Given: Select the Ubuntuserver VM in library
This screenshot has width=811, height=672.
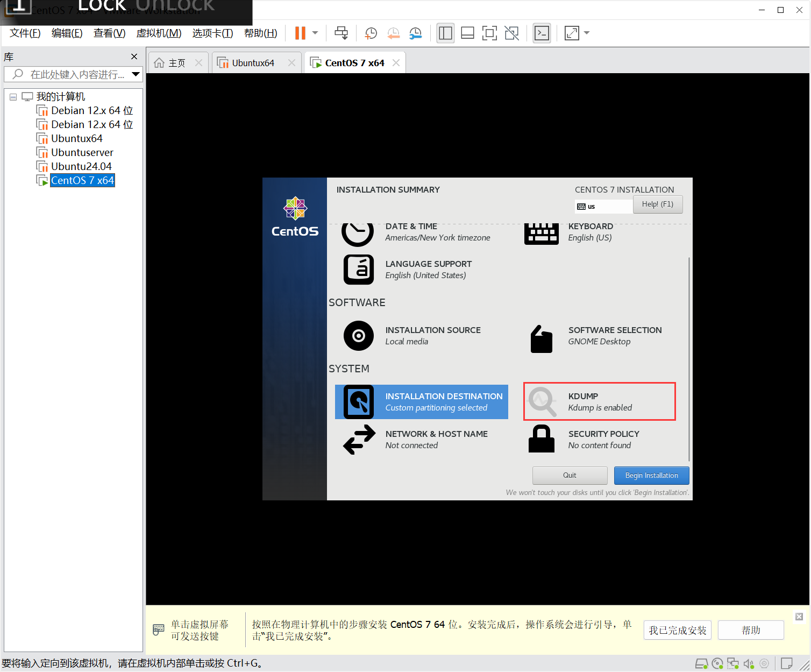Looking at the screenshot, I should click(x=75, y=152).
